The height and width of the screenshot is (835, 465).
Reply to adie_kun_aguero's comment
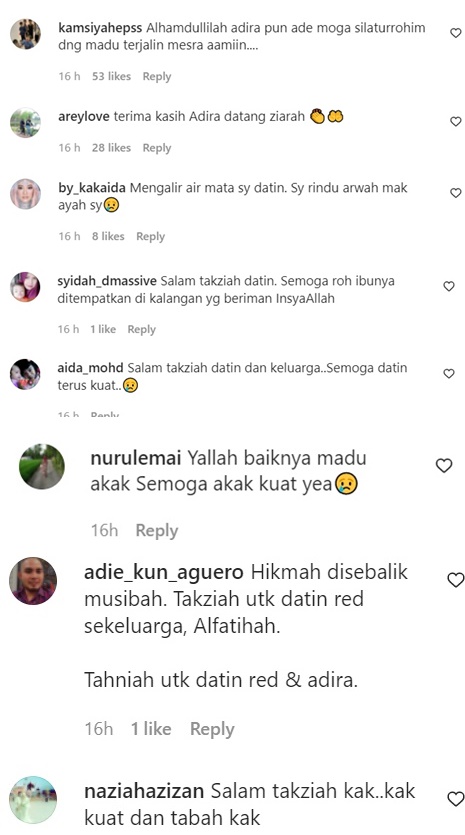pos(212,729)
